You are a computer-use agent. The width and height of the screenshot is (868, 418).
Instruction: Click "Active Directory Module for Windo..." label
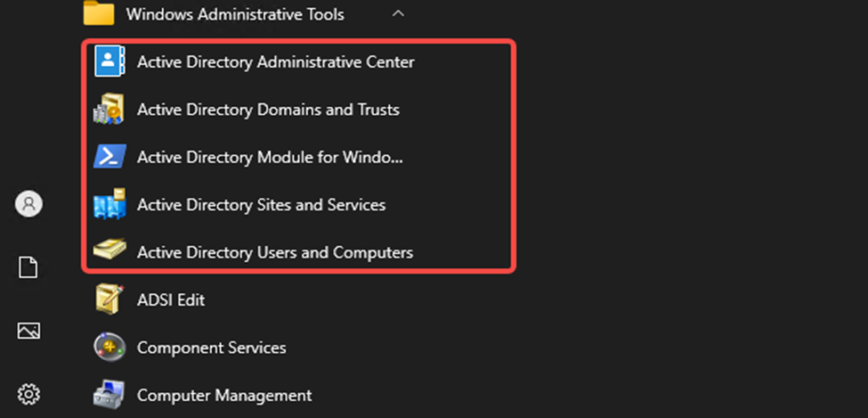[270, 158]
